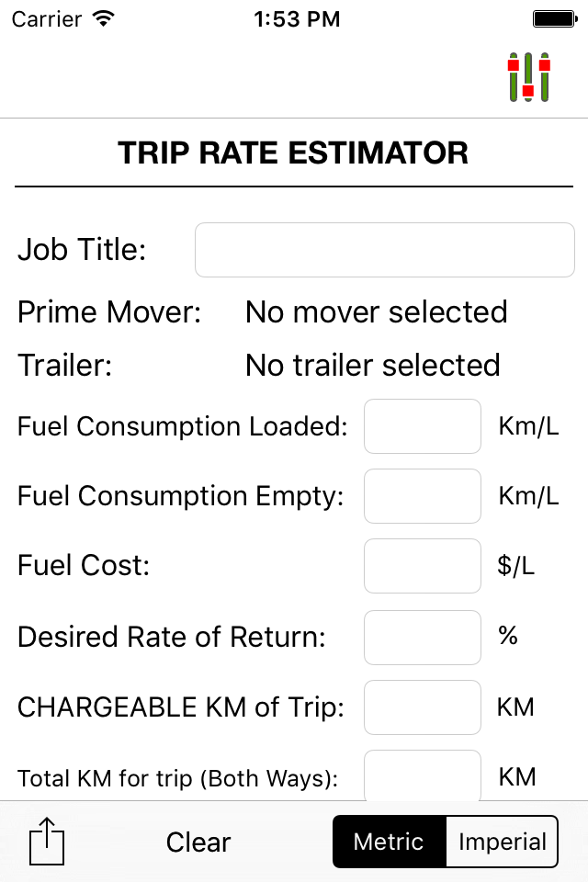Tap the battery indicator in status bar
This screenshot has width=588, height=882.
[x=555, y=19]
